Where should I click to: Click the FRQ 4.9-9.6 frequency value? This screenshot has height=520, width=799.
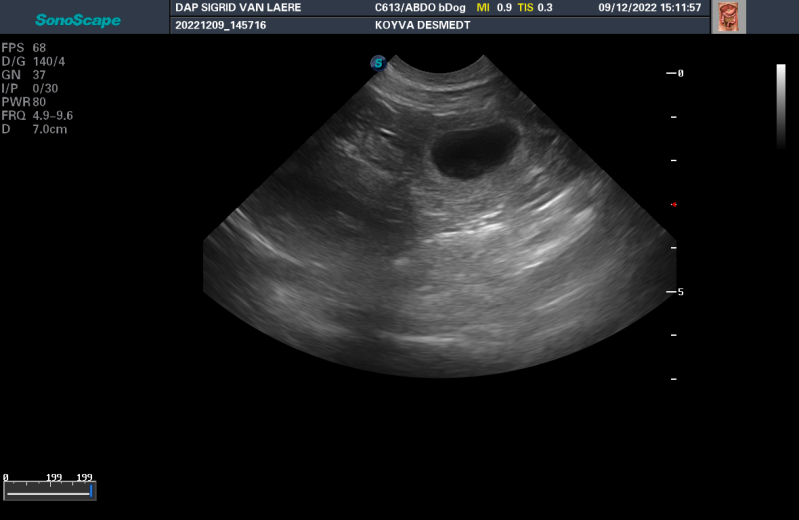(37, 116)
